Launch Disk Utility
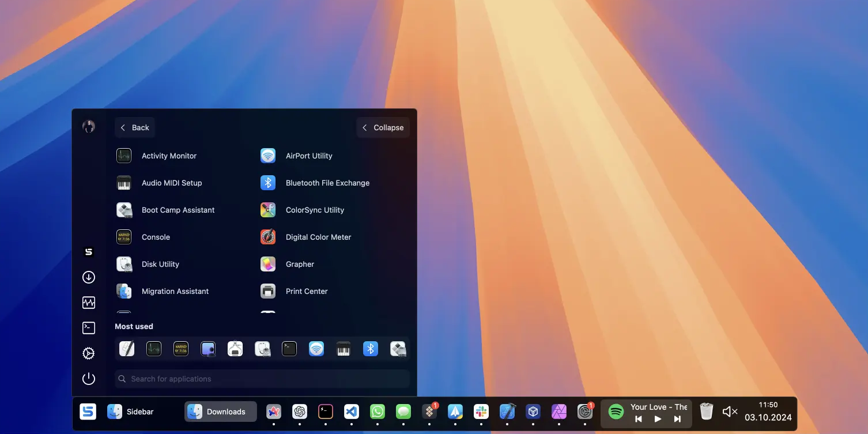This screenshot has width=868, height=434. [160, 264]
